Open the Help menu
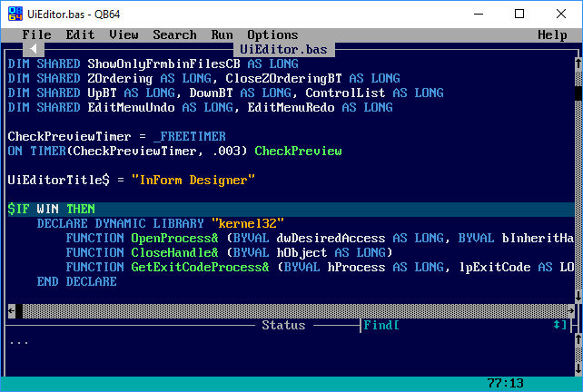This screenshot has width=583, height=392. tap(552, 34)
